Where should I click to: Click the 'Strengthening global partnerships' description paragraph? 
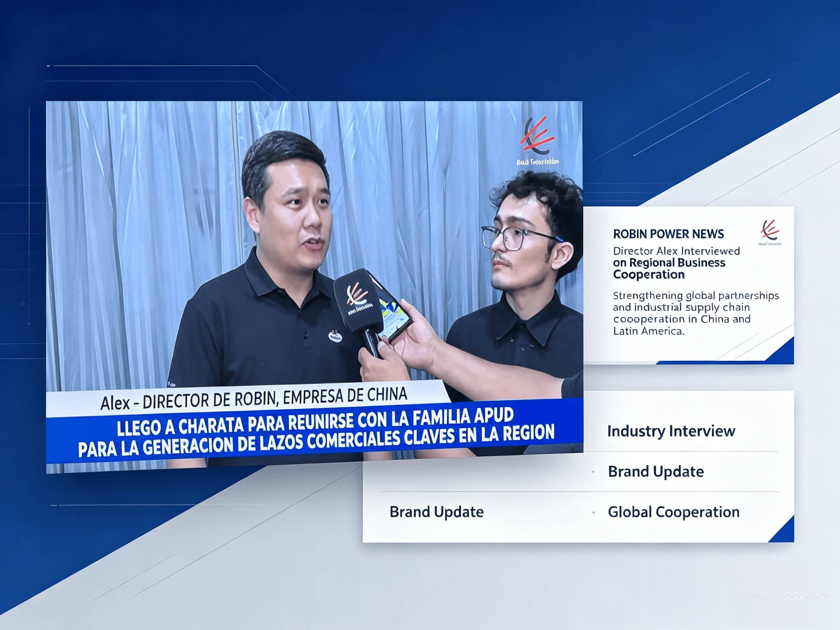[x=696, y=313]
